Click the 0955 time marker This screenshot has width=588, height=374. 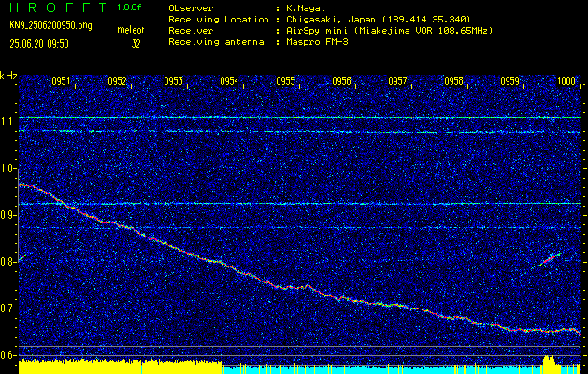click(x=285, y=81)
